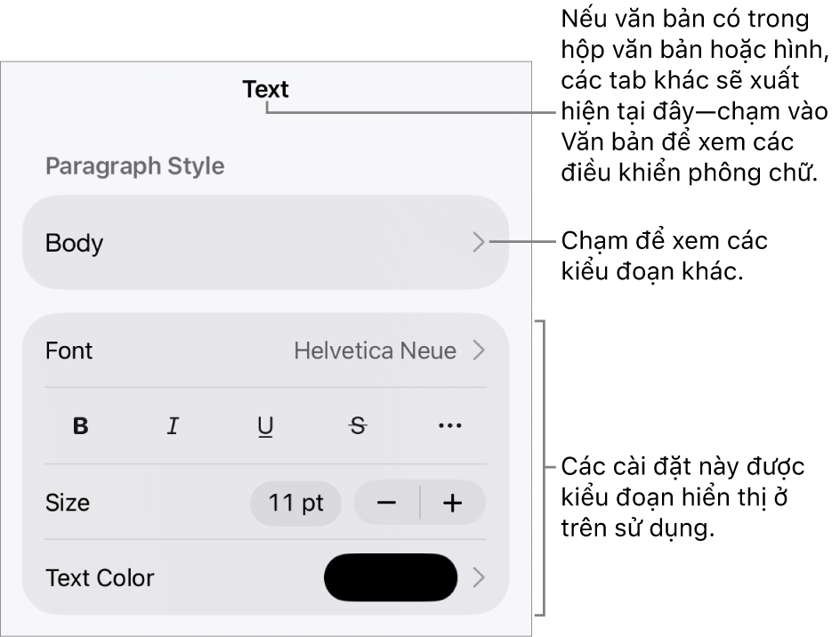
Task: Click the Text Color label
Action: pos(100,578)
